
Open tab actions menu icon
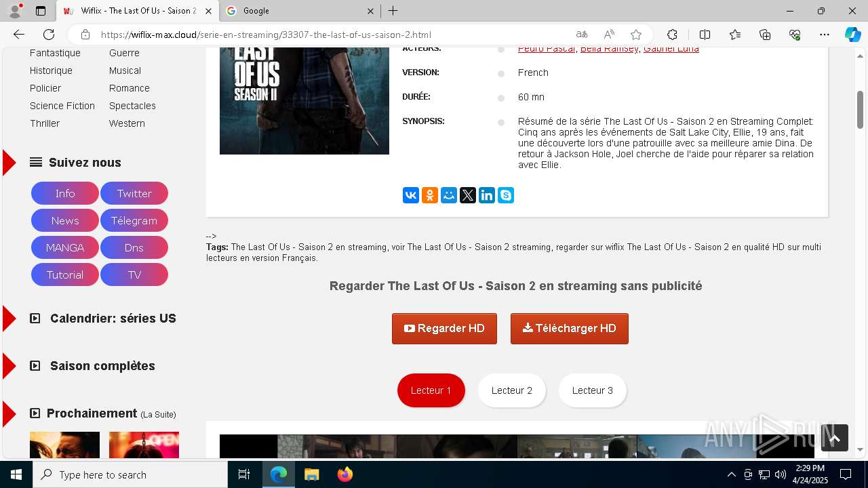[41, 11]
